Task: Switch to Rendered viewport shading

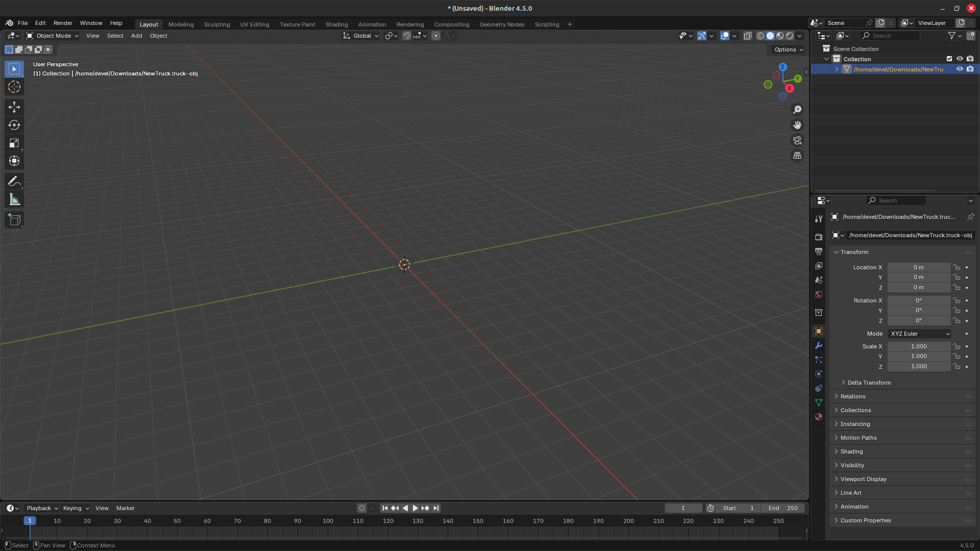Action: (x=790, y=36)
